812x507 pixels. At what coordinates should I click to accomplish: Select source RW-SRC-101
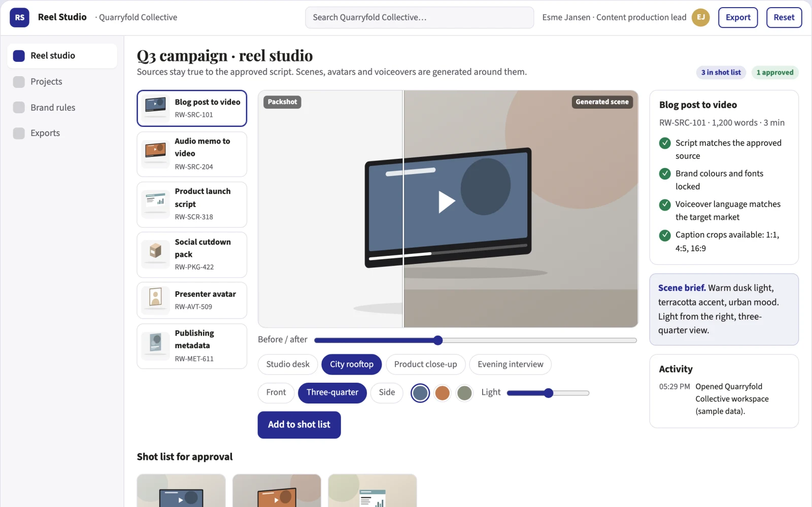click(192, 108)
